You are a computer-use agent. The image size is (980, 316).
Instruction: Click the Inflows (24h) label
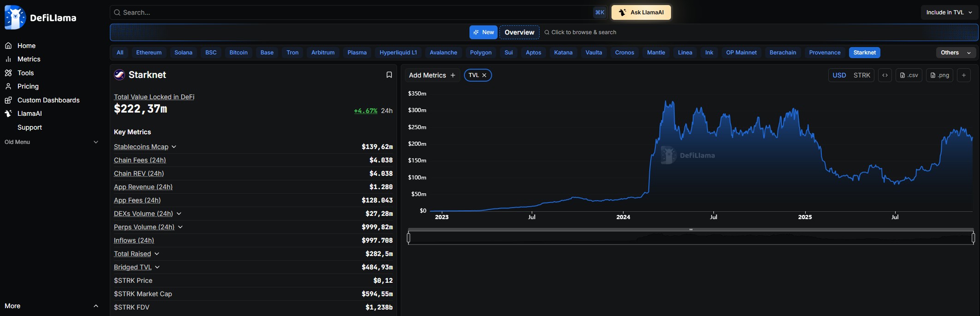(134, 240)
